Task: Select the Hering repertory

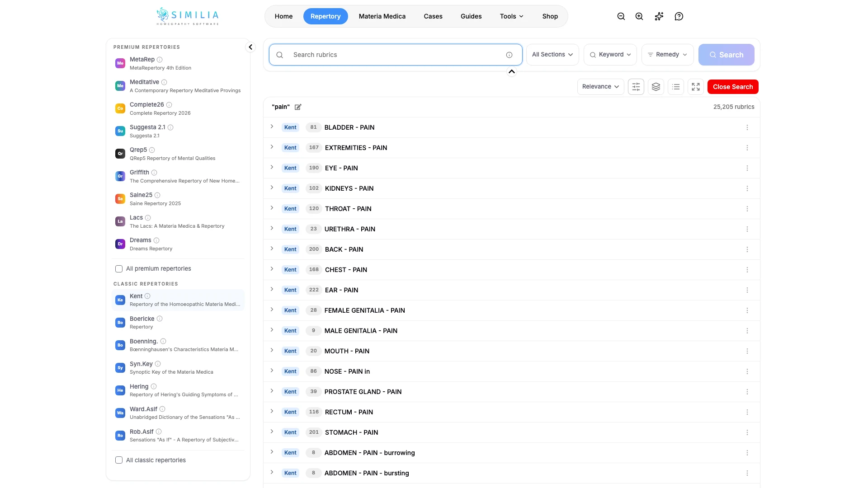Action: tap(178, 390)
